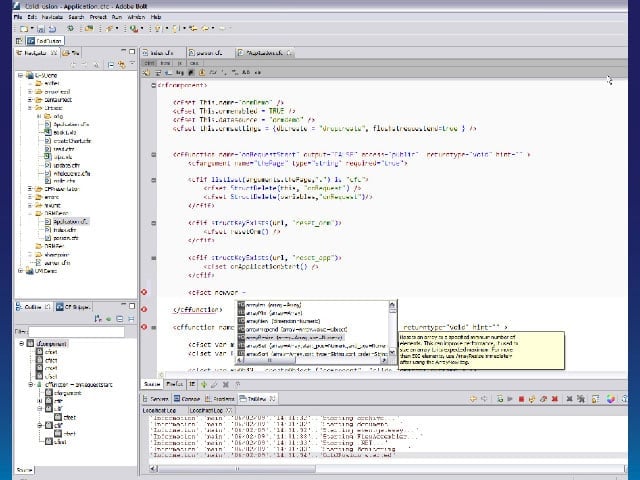Open the Navigate menu
This screenshot has width=640, height=480.
point(52,17)
